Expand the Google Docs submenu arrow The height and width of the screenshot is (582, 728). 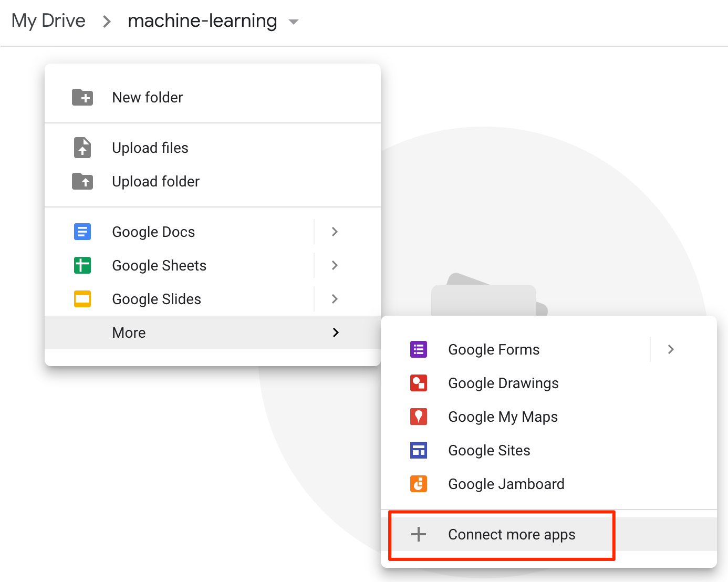pyautogui.click(x=335, y=232)
